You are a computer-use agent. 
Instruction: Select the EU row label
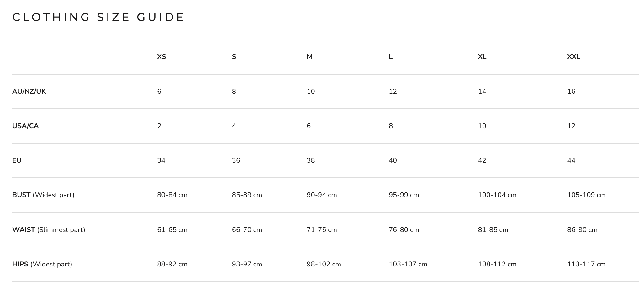17,160
